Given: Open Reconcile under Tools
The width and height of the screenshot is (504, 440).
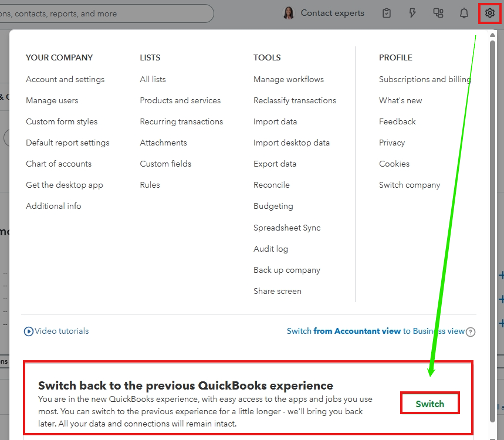Looking at the screenshot, I should tap(272, 185).
